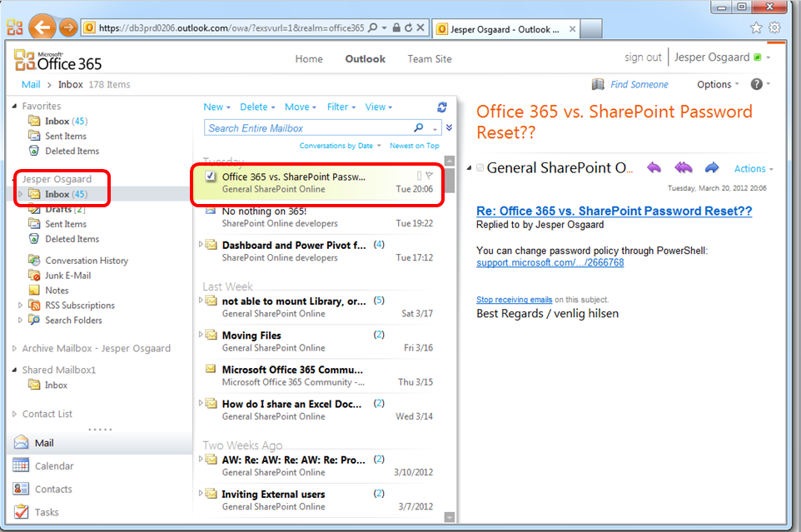Image resolution: width=801 pixels, height=532 pixels.
Task: Open browser favorites star icon
Action: (x=756, y=27)
